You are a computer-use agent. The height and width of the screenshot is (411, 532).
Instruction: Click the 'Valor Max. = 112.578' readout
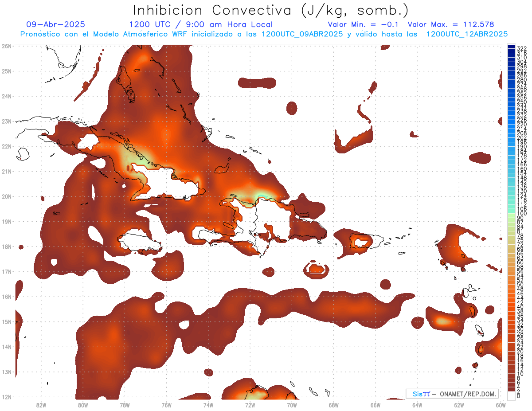click(x=451, y=24)
